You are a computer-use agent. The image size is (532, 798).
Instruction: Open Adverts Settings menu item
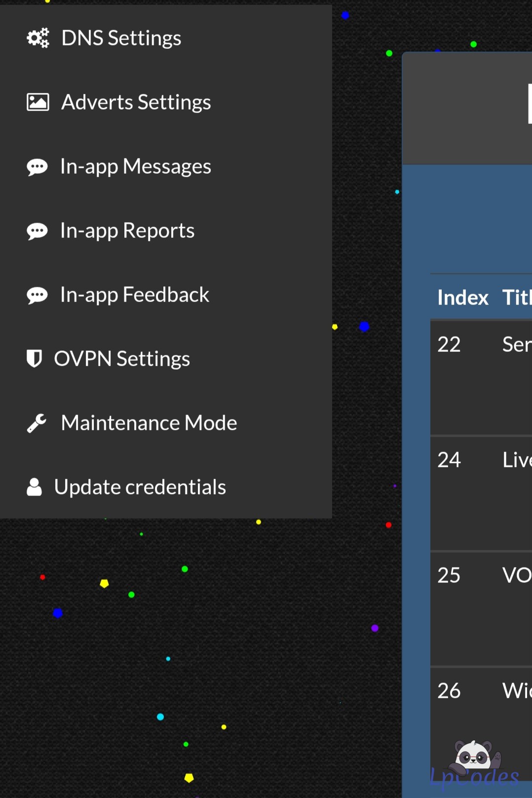coord(166,102)
